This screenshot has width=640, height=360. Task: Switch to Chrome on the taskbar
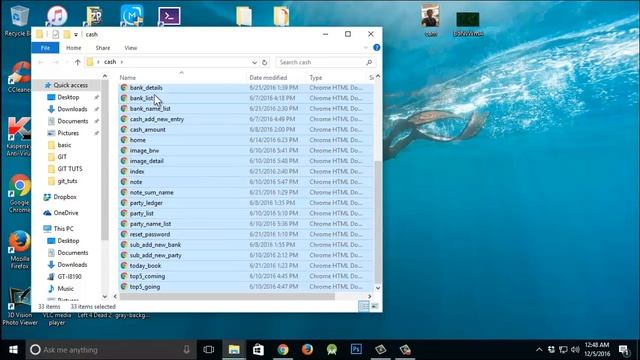click(283, 350)
